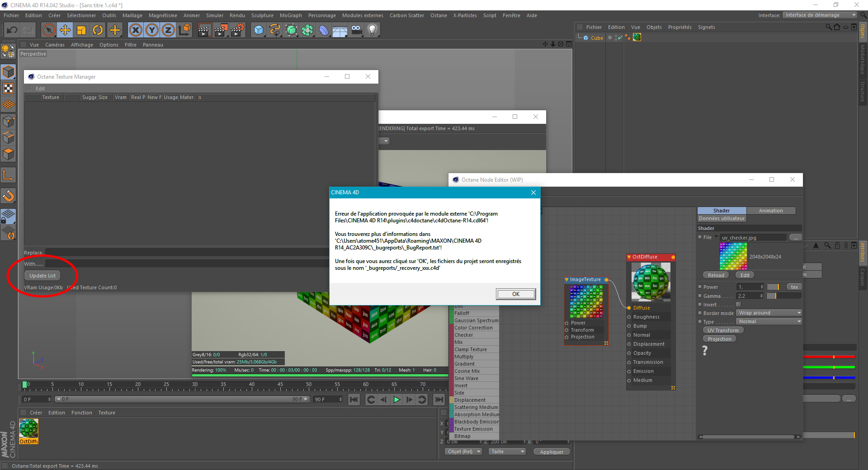Image resolution: width=868 pixels, height=470 pixels.
Task: Click the Replace input field
Action: pyautogui.click(x=187, y=253)
